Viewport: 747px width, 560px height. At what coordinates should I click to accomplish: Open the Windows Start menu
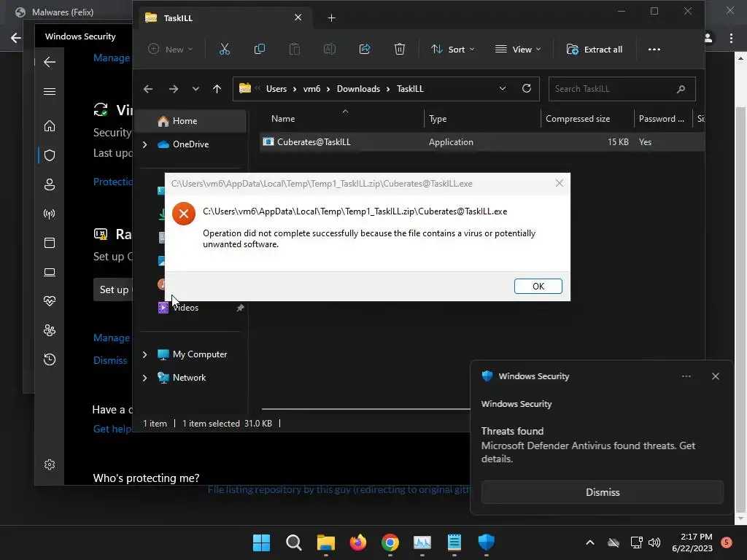point(261,542)
